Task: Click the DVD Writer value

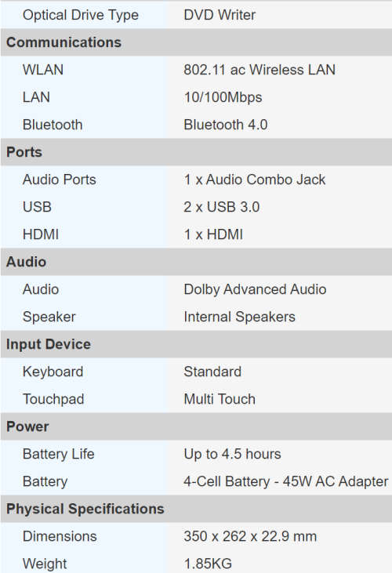Action: click(220, 15)
